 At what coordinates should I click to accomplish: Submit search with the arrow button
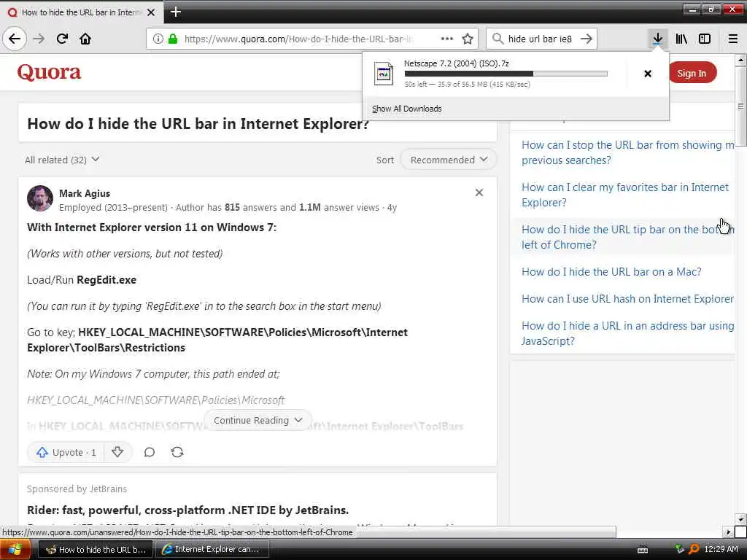pos(587,39)
